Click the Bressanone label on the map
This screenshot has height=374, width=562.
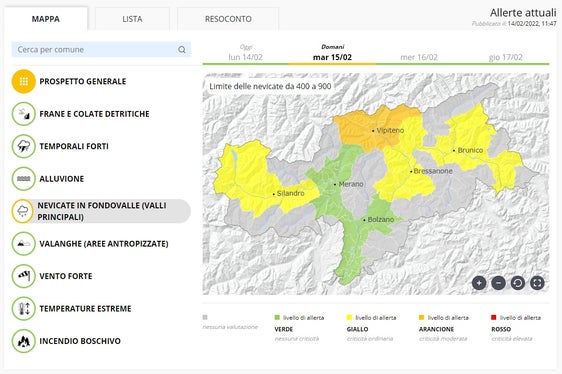point(433,171)
